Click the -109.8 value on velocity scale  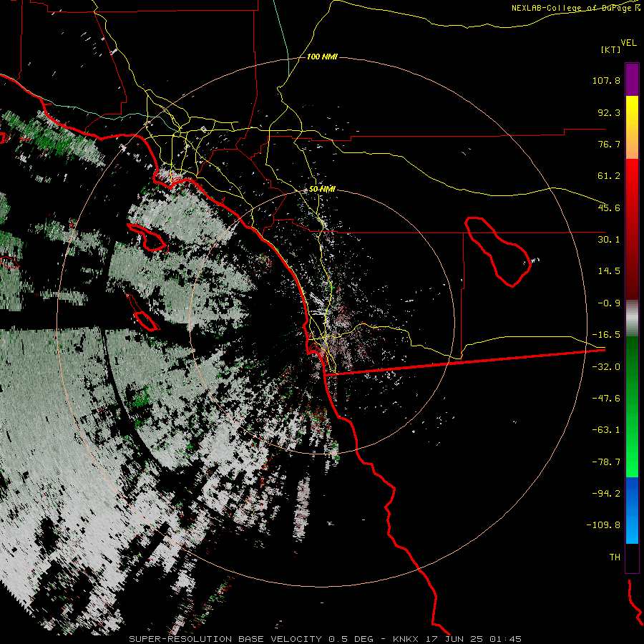[603, 525]
